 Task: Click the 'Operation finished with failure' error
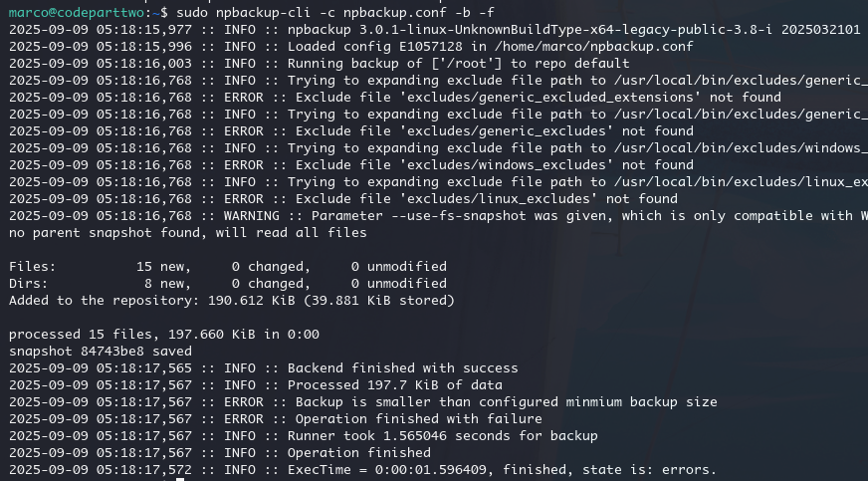click(x=418, y=419)
